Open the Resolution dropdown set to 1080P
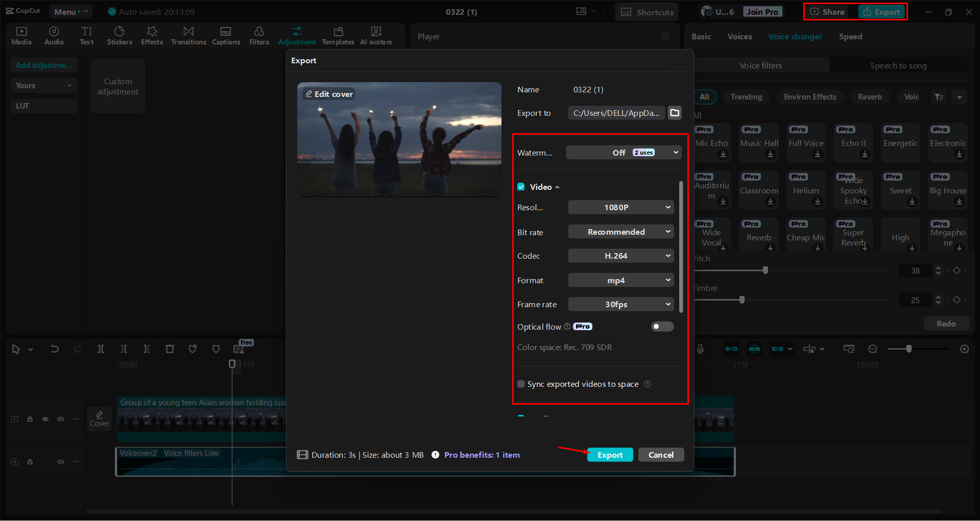Screen dimensions: 980x521 621,207
